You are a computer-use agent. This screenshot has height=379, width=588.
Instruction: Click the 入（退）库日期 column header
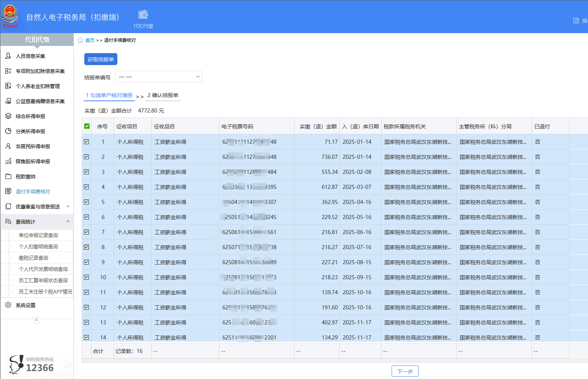(x=360, y=126)
